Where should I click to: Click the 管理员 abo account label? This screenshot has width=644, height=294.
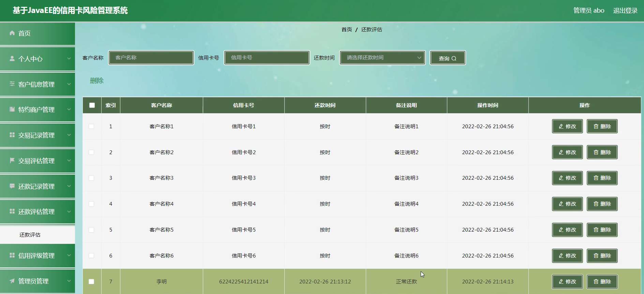pos(589,11)
